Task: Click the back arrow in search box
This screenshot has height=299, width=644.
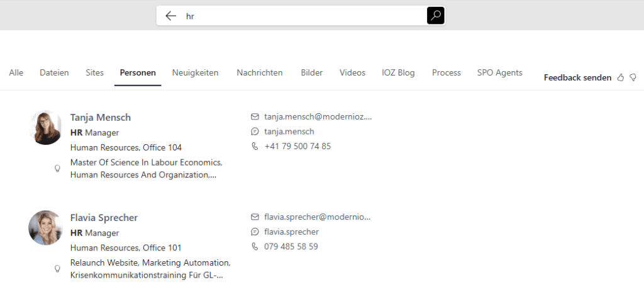Action: (x=170, y=16)
